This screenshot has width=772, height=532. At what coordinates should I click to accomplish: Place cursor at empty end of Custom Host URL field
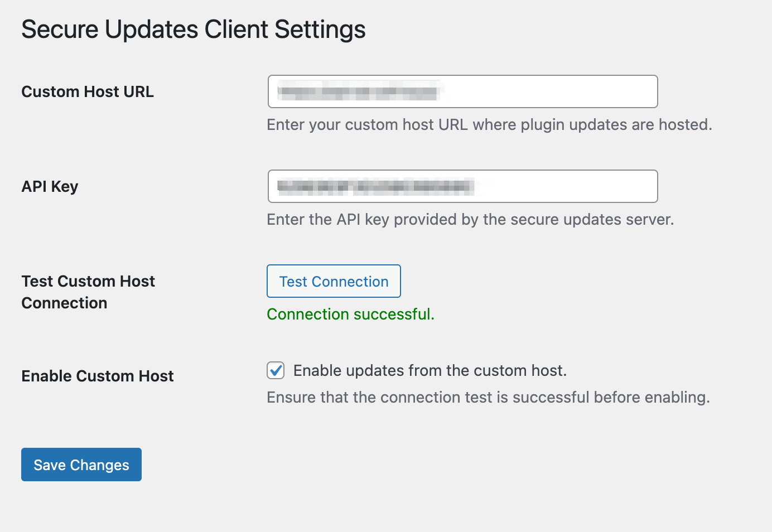pos(558,91)
